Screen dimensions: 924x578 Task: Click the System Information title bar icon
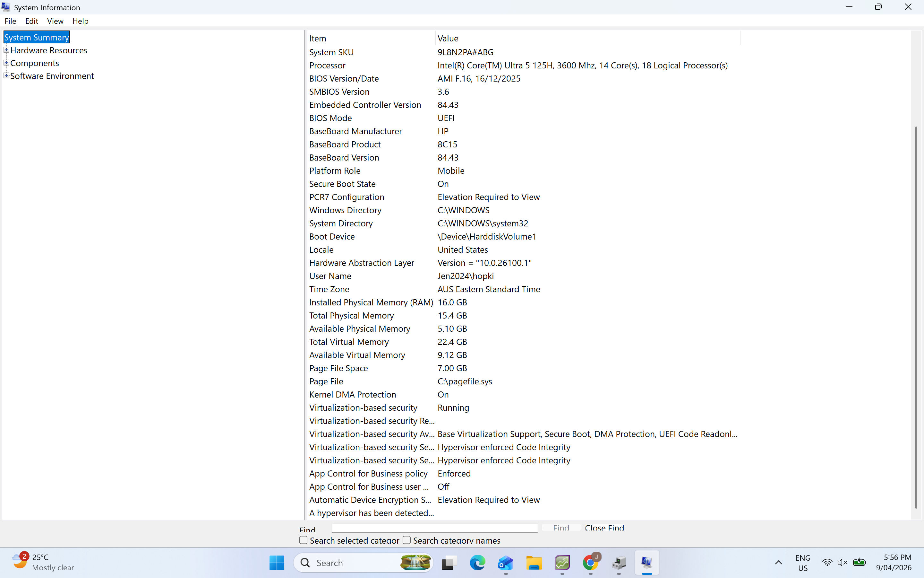pos(6,7)
